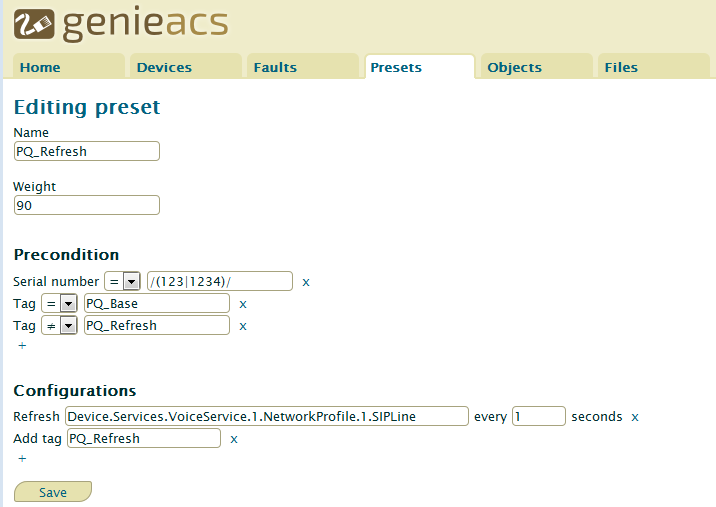Viewport: 716px width, 507px height.
Task: Open the Serial number operator dropdown
Action: [122, 281]
